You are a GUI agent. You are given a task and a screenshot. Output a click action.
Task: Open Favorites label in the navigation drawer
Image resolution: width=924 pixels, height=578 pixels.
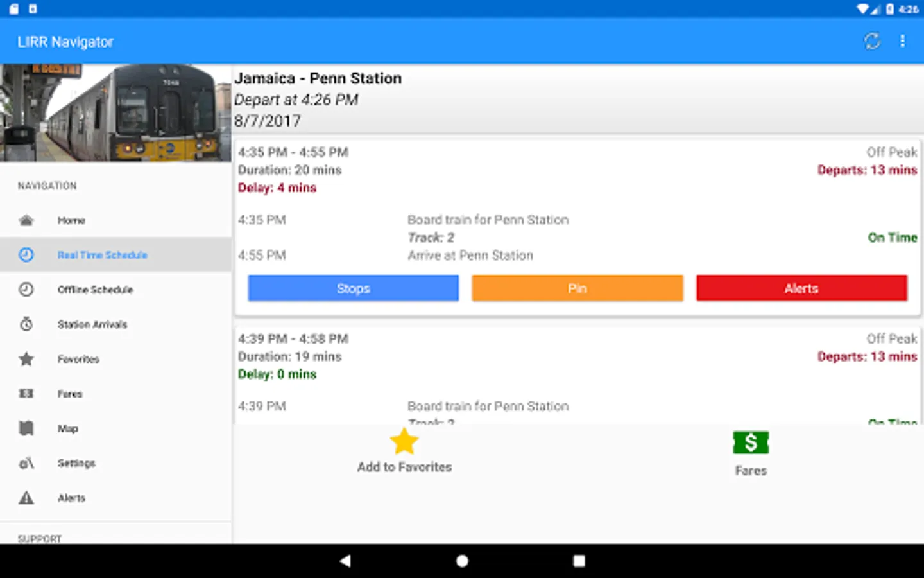tap(78, 359)
